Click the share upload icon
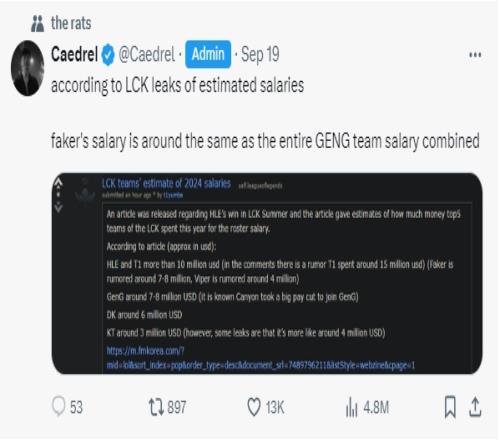 click(475, 407)
